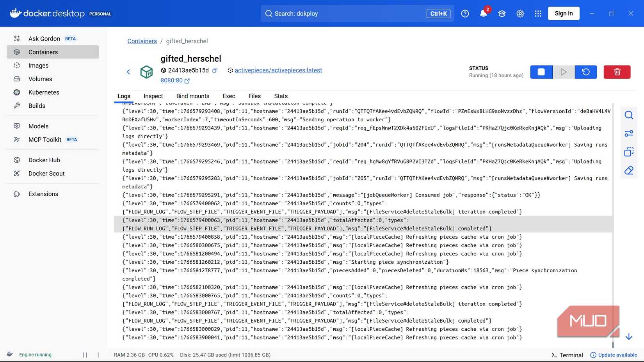
Task: Copy the container ID 24413ae5b15d
Action: click(215, 71)
